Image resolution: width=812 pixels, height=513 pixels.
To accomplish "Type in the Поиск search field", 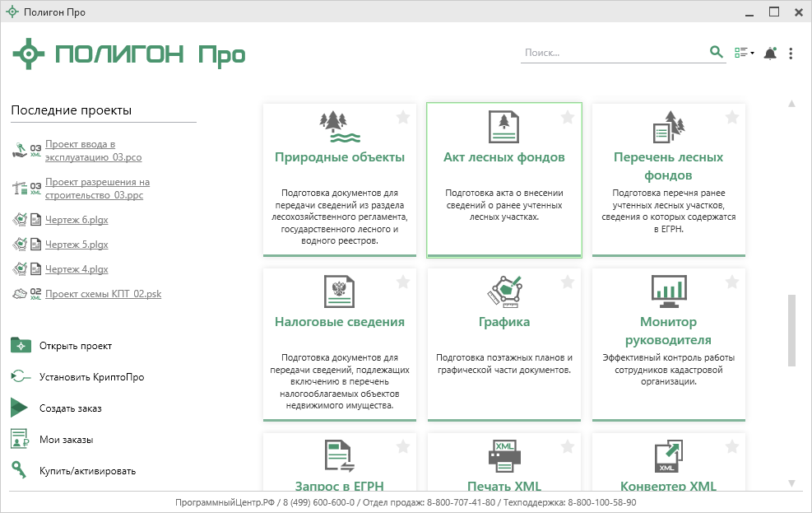I will coord(613,53).
